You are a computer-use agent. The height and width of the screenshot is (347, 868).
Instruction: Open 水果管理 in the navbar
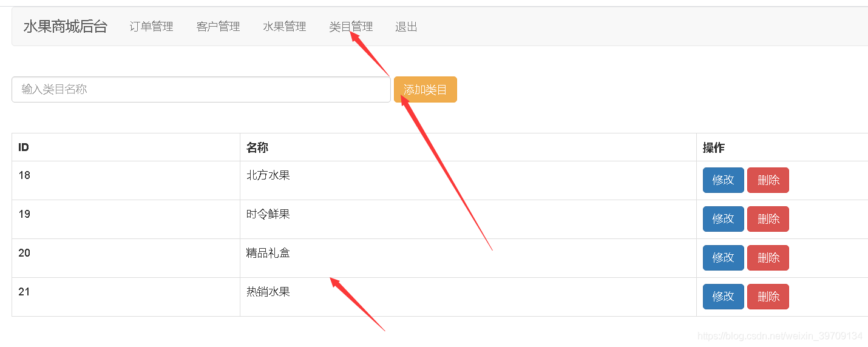(285, 27)
